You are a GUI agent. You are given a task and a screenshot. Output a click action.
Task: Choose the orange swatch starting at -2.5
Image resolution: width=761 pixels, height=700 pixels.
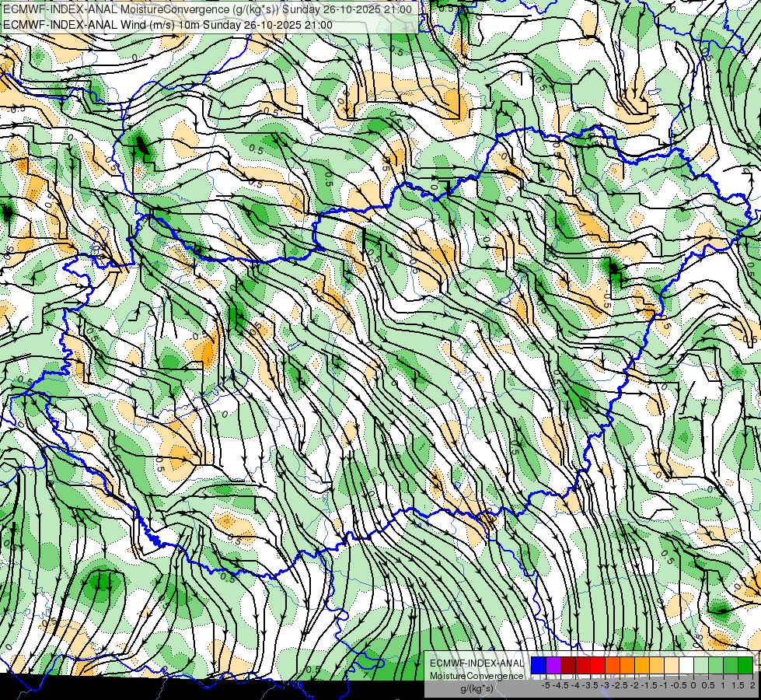pyautogui.click(x=627, y=665)
